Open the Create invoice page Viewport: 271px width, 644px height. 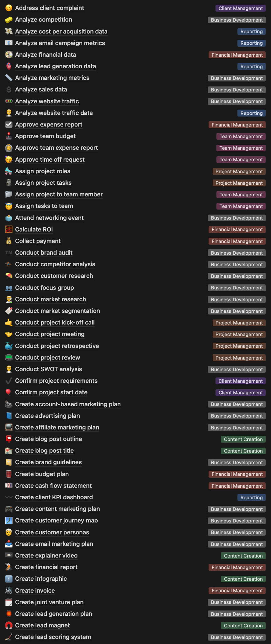pyautogui.click(x=35, y=591)
